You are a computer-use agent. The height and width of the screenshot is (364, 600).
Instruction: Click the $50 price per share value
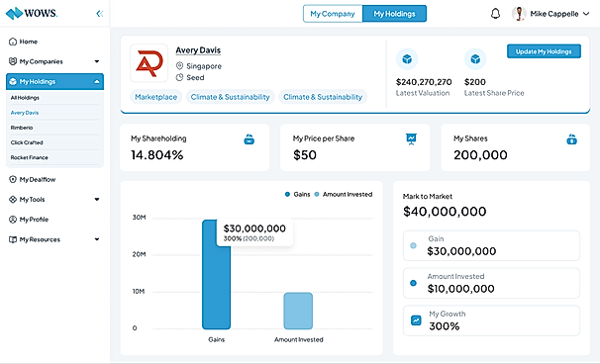[305, 155]
